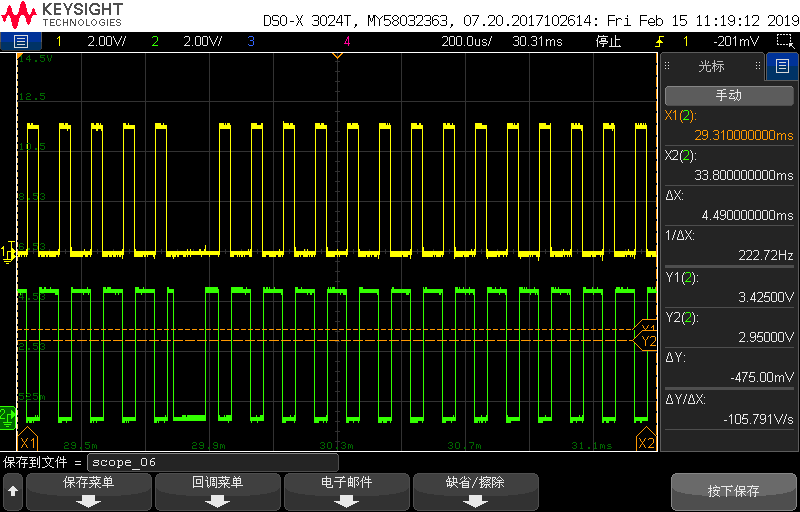800x512 pixels.
Task: Click the rising edge trigger icon
Action: coord(658,41)
